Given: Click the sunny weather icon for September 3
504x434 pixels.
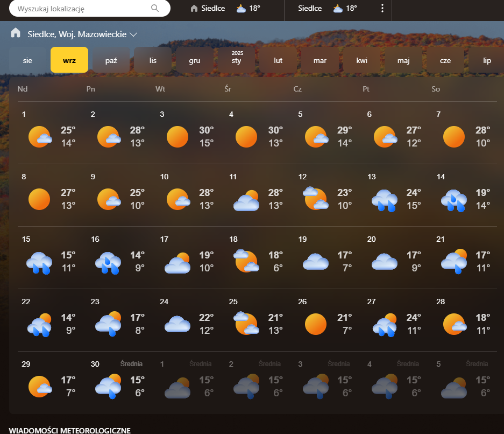Looking at the screenshot, I should tap(177, 137).
